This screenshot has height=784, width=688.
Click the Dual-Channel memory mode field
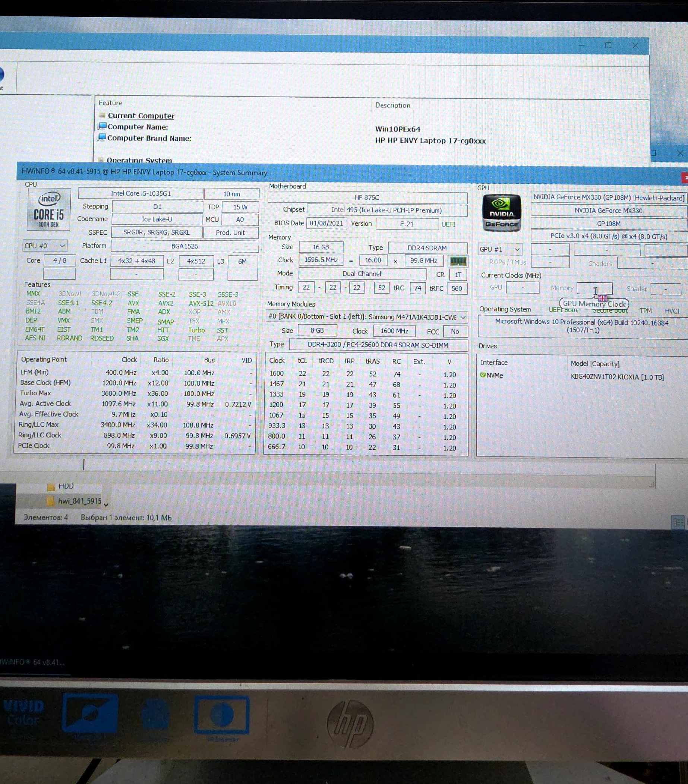[362, 274]
